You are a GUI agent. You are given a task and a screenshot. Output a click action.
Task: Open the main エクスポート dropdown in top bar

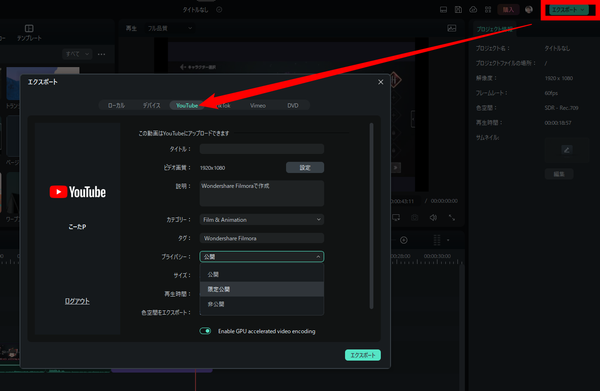569,10
